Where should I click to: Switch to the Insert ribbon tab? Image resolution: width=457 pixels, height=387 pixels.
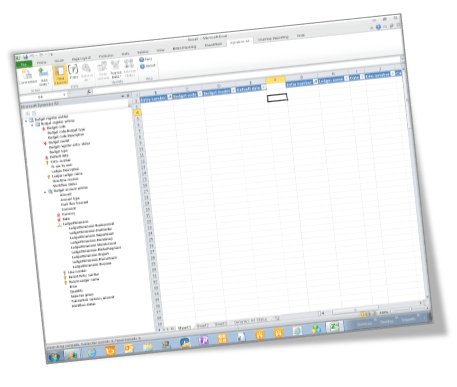coord(59,61)
